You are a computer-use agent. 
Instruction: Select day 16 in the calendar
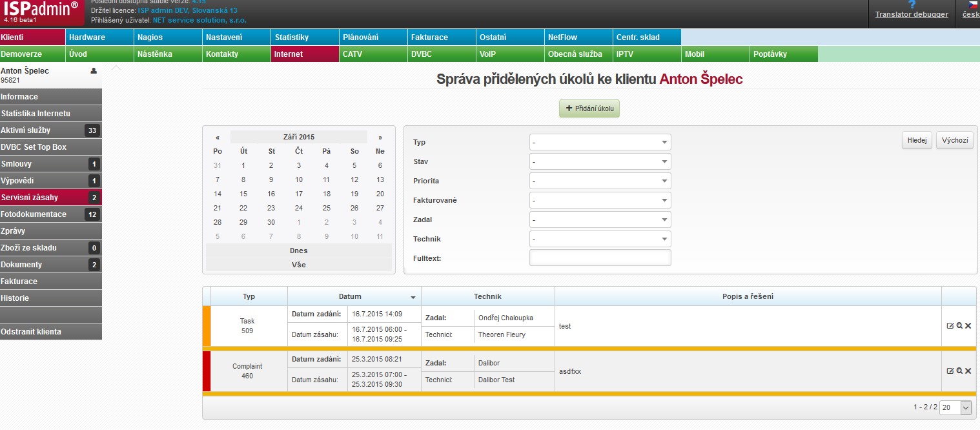(271, 194)
